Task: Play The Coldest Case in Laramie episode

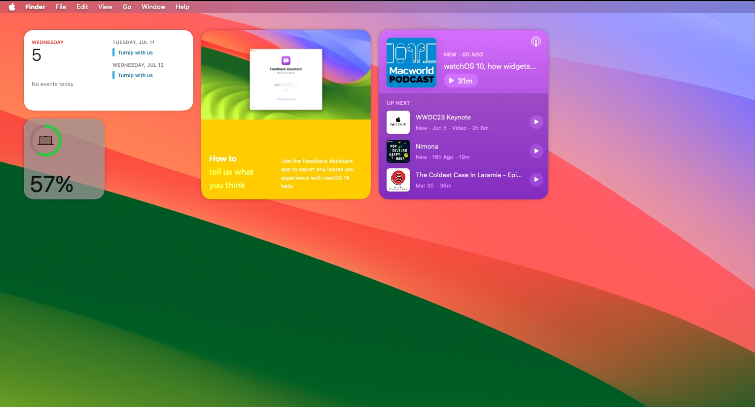Action: click(536, 180)
